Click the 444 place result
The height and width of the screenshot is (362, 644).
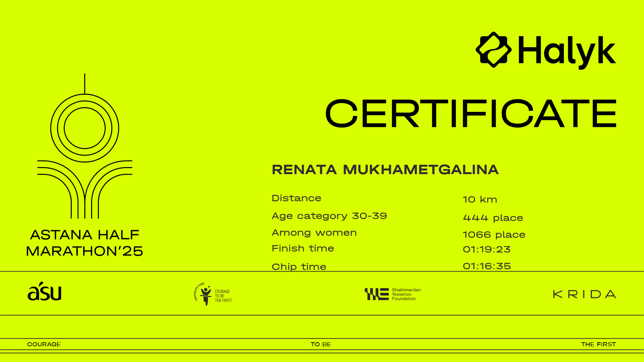point(493,218)
